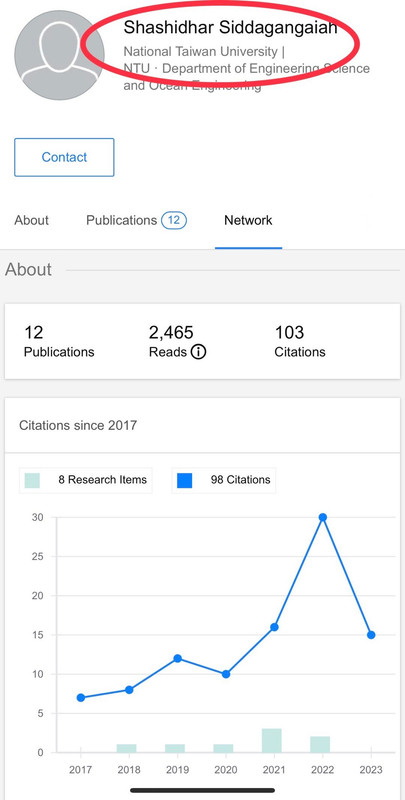Click the Citations since 2017 heading
Image resolution: width=405 pixels, height=800 pixels.
click(x=78, y=425)
